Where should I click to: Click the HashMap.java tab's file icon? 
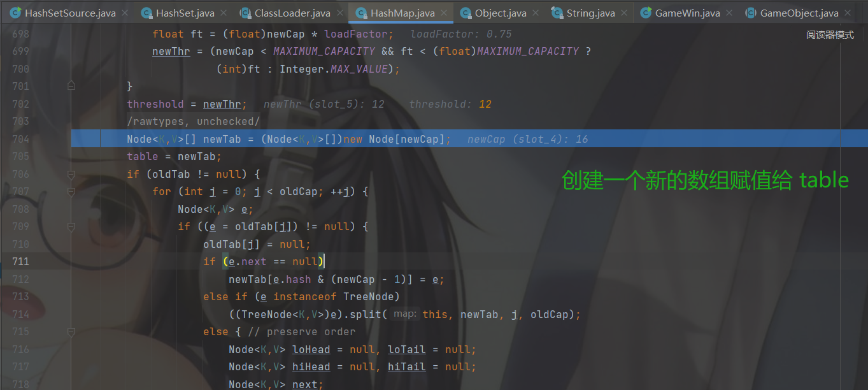pos(361,13)
